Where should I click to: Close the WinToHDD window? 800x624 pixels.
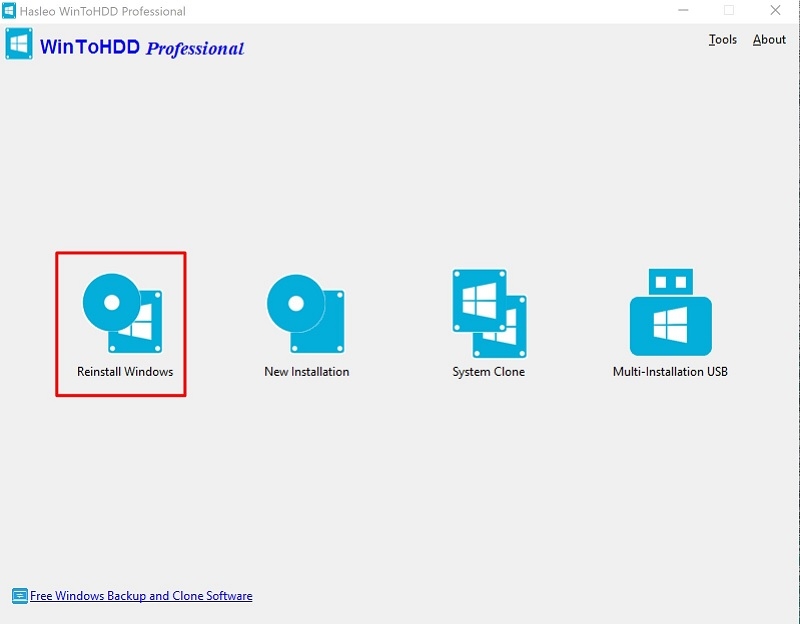tap(775, 10)
